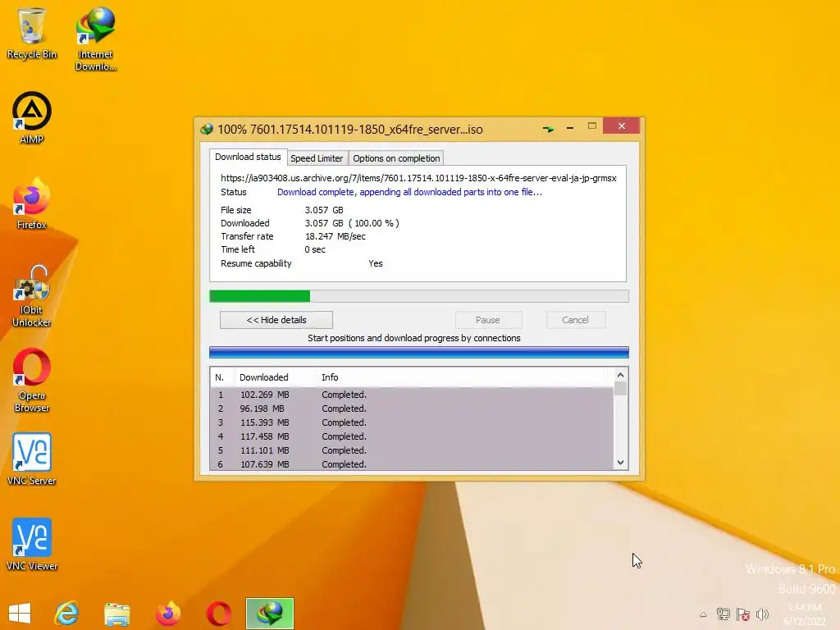Select connection row 115.393 MB

tap(412, 422)
